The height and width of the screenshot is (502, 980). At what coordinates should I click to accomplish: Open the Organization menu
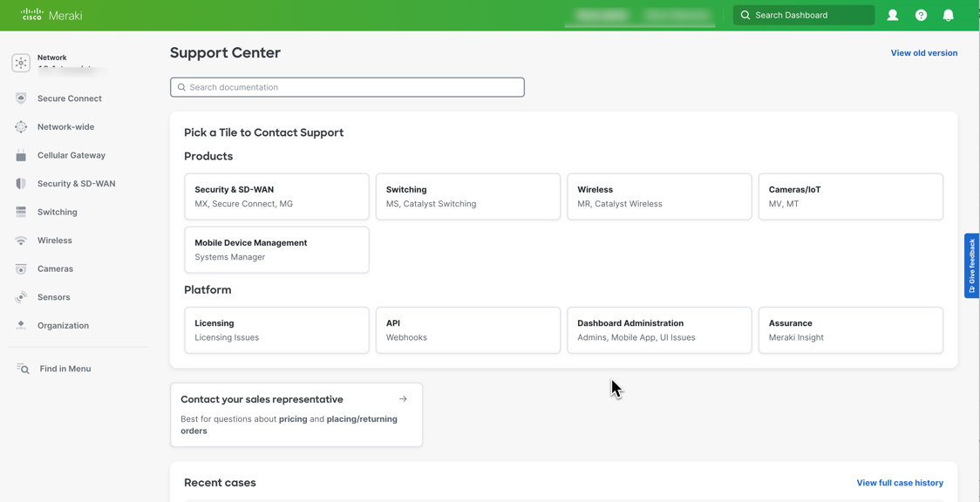pos(65,325)
